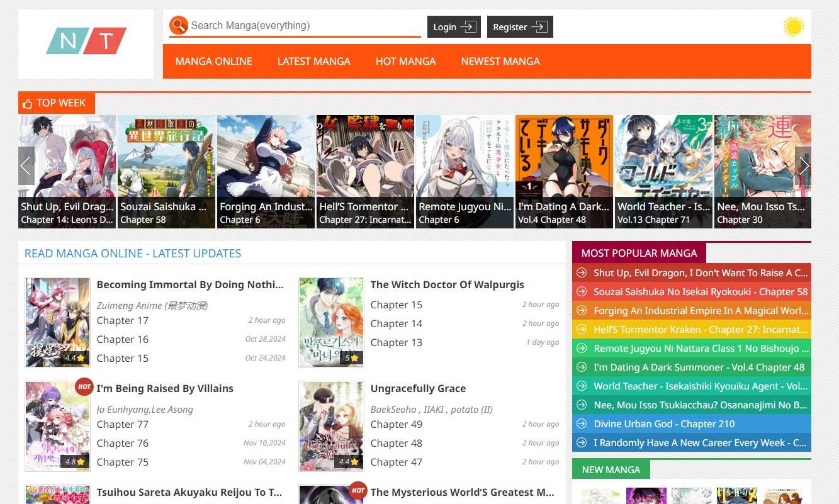Open Tsuihou Sareta Akuyaku Reijou title

point(189,492)
